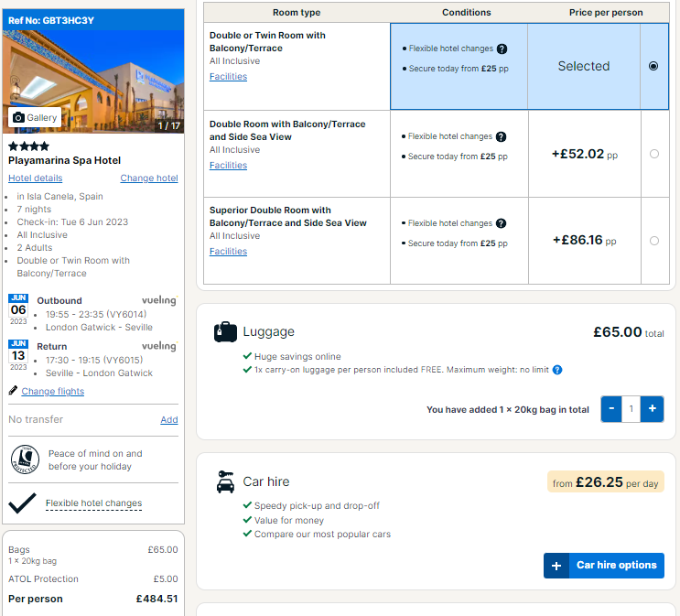Click the Car hire key and car icon

tap(225, 482)
